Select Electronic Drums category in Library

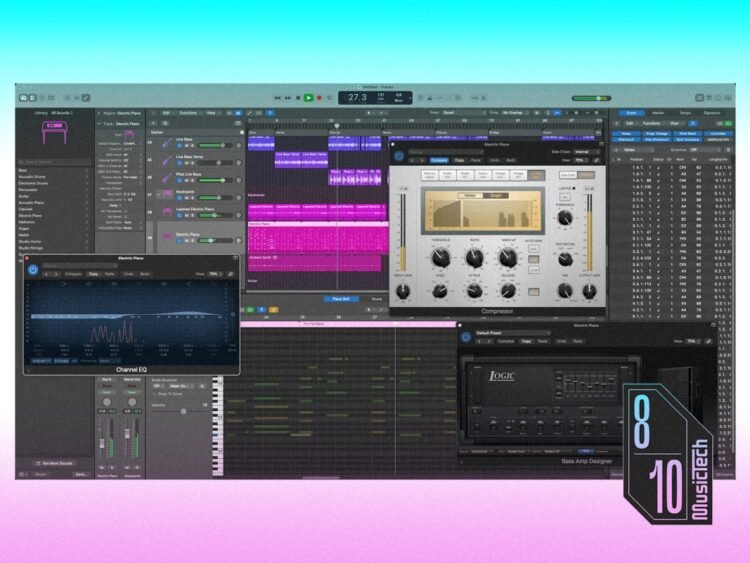coord(54,183)
